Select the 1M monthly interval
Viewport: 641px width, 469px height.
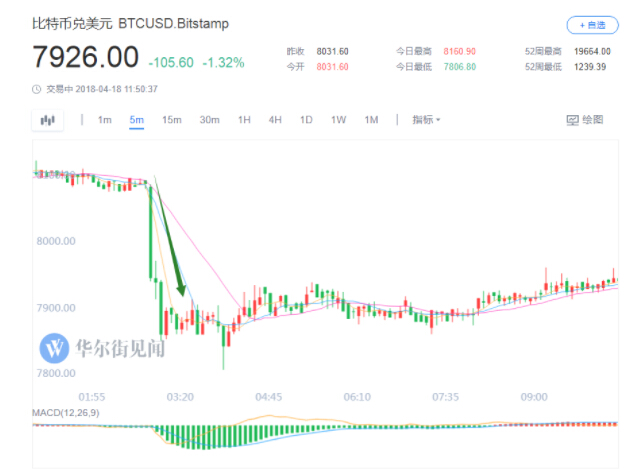pos(371,120)
